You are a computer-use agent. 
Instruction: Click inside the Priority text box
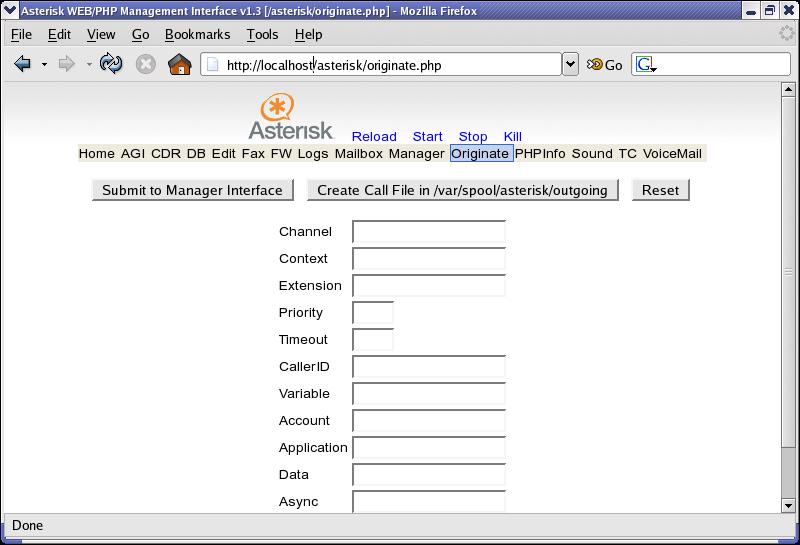373,313
